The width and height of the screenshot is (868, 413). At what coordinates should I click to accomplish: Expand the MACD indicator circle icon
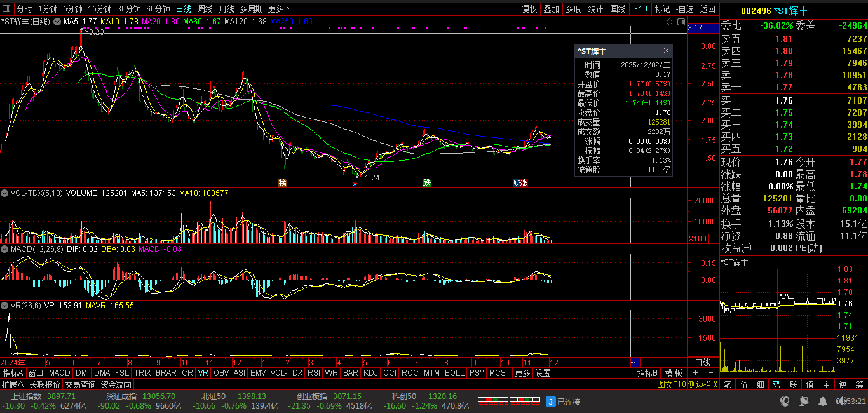point(4,249)
